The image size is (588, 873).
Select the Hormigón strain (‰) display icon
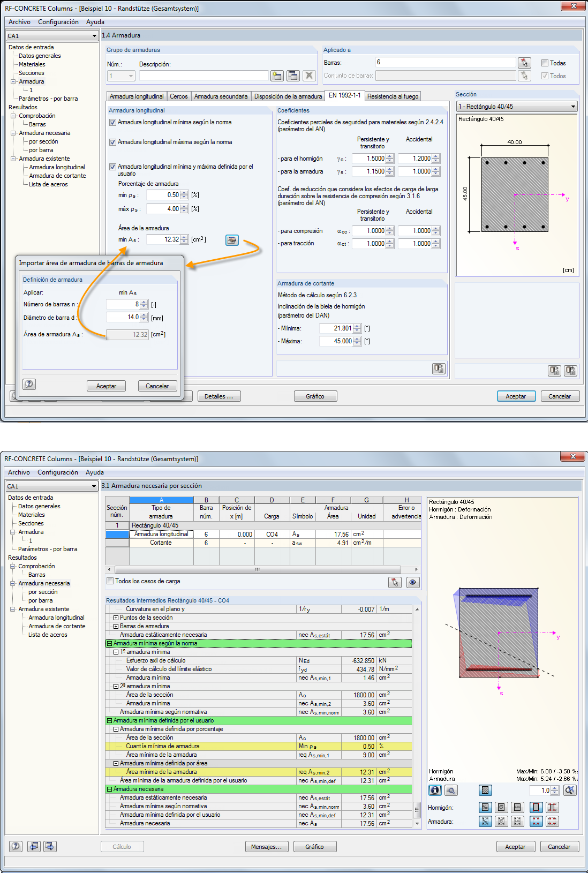(485, 807)
